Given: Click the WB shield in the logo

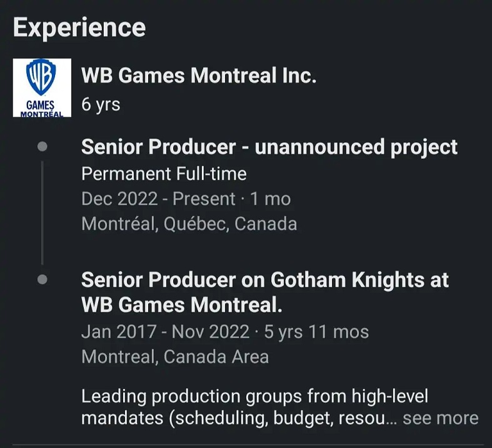Looking at the screenshot, I should coord(41,76).
